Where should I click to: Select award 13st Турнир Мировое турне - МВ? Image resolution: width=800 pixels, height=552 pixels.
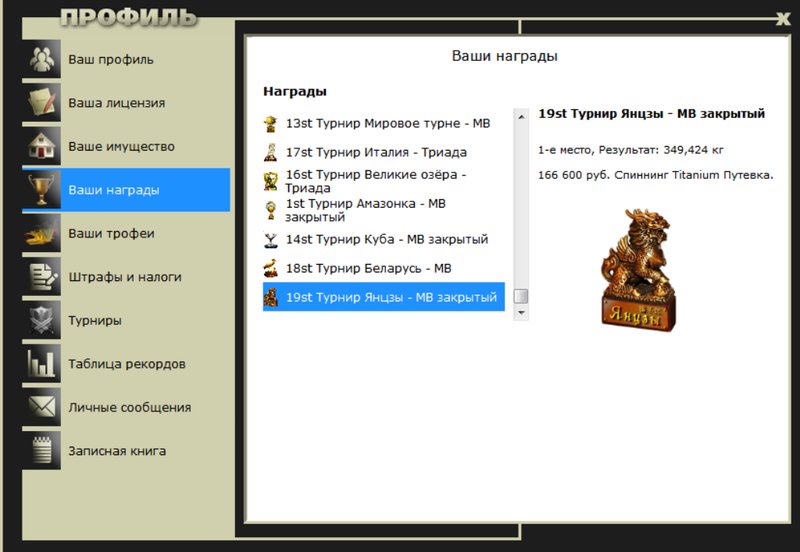(384, 123)
